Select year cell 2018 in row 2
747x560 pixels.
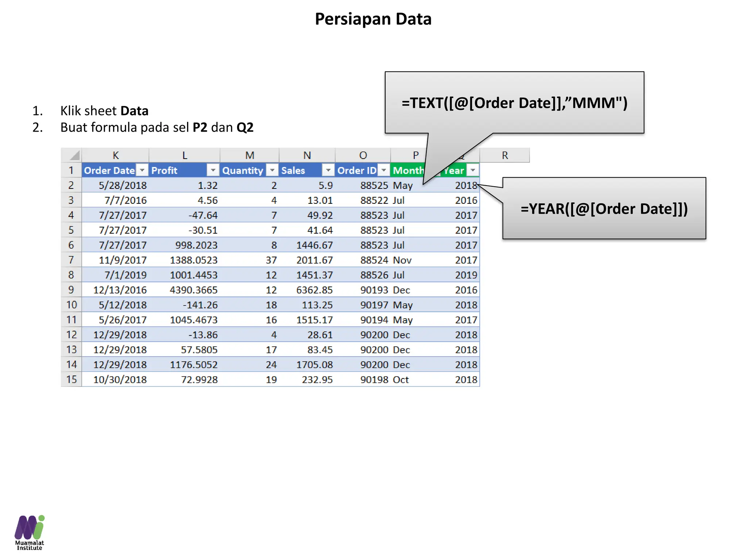pos(460,185)
